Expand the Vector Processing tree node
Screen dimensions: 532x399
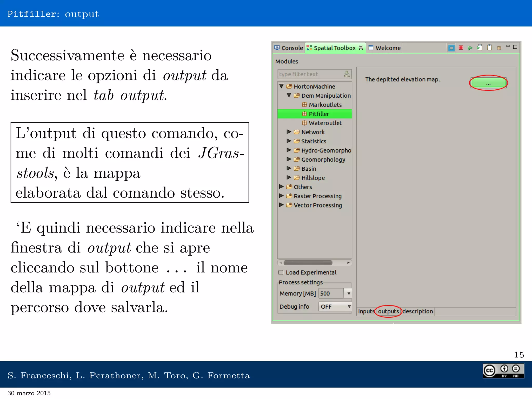pyautogui.click(x=281, y=205)
